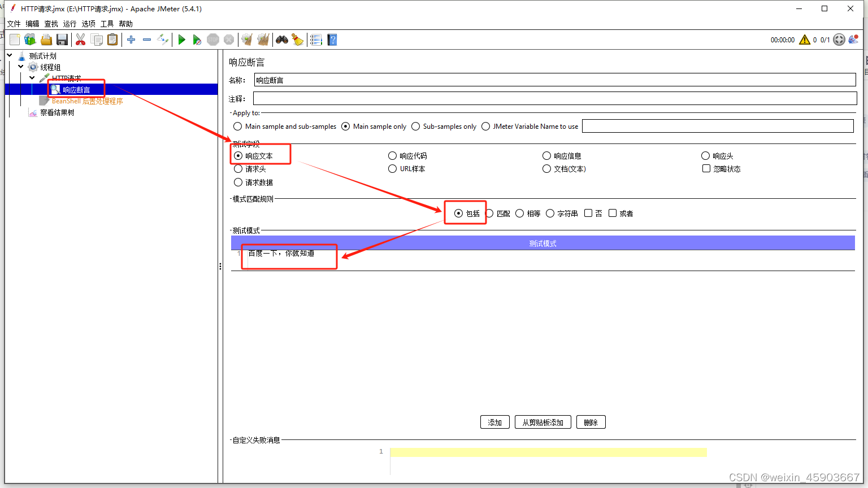868x488 pixels.
Task: Select JMeter Variable Name to use option
Action: pyautogui.click(x=530, y=127)
